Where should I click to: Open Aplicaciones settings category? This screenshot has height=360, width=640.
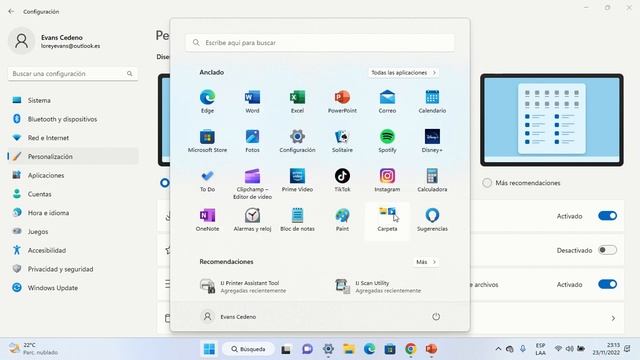pyautogui.click(x=73, y=175)
